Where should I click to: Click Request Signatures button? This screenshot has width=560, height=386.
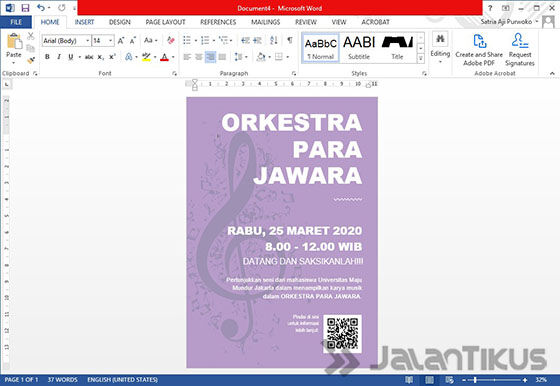click(x=520, y=50)
